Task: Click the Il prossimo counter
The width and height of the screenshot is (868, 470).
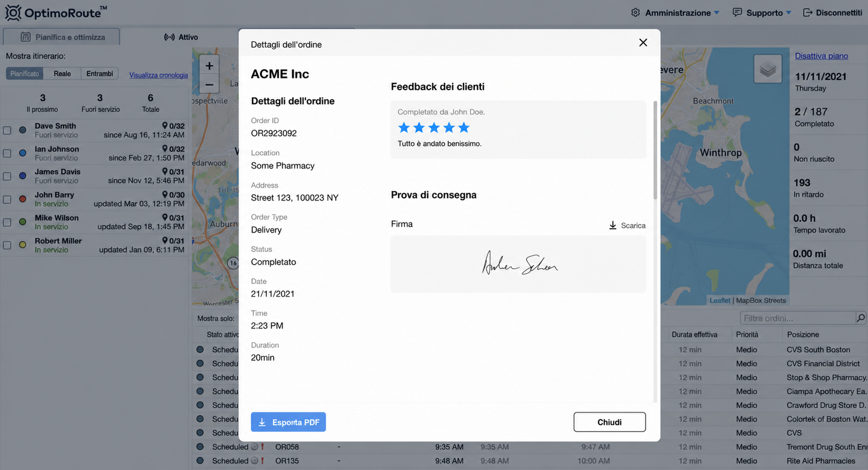Action: coord(42,102)
